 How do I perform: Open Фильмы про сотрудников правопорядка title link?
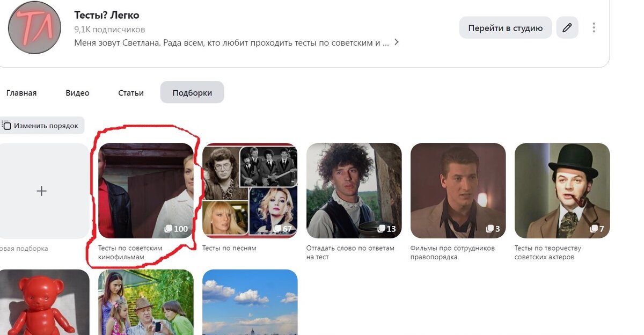pyautogui.click(x=452, y=253)
